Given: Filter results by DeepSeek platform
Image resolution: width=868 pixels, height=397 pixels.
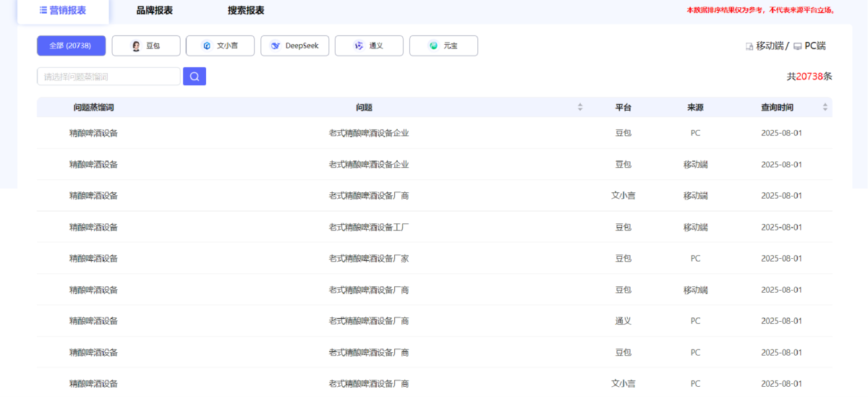Looking at the screenshot, I should pos(294,46).
